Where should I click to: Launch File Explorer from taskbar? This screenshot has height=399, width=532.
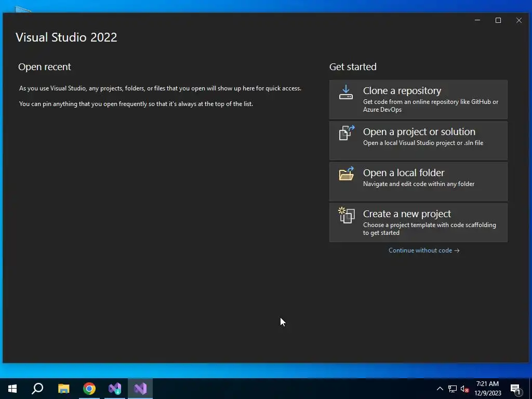point(63,389)
